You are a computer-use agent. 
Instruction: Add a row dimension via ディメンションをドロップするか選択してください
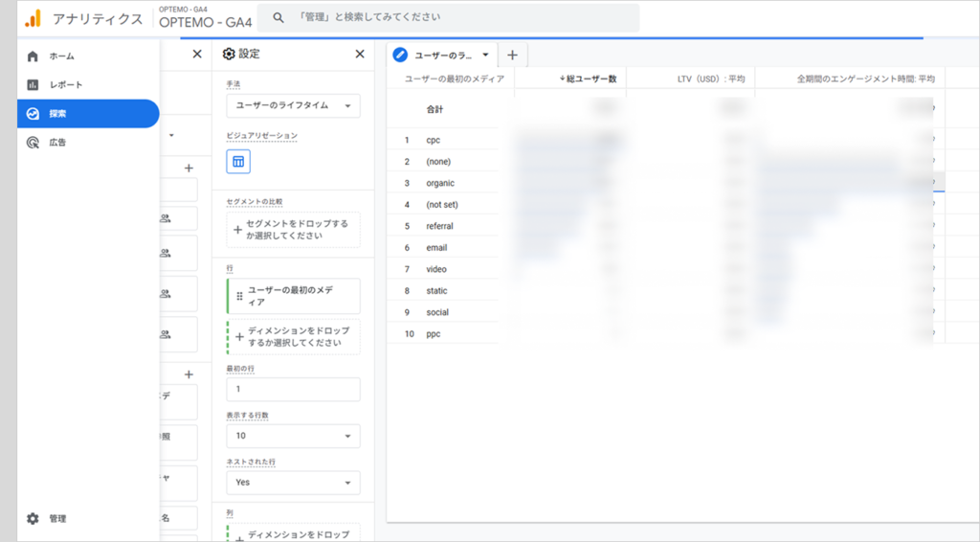pos(293,337)
